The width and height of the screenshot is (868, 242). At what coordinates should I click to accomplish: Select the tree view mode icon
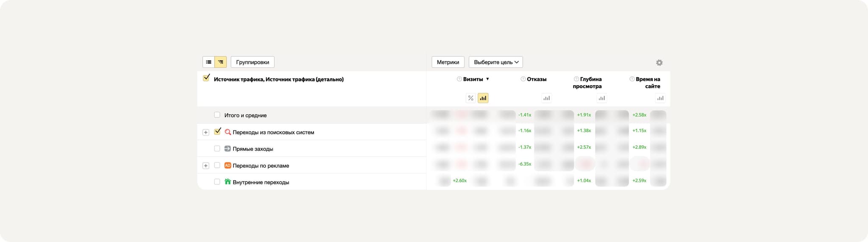click(220, 62)
